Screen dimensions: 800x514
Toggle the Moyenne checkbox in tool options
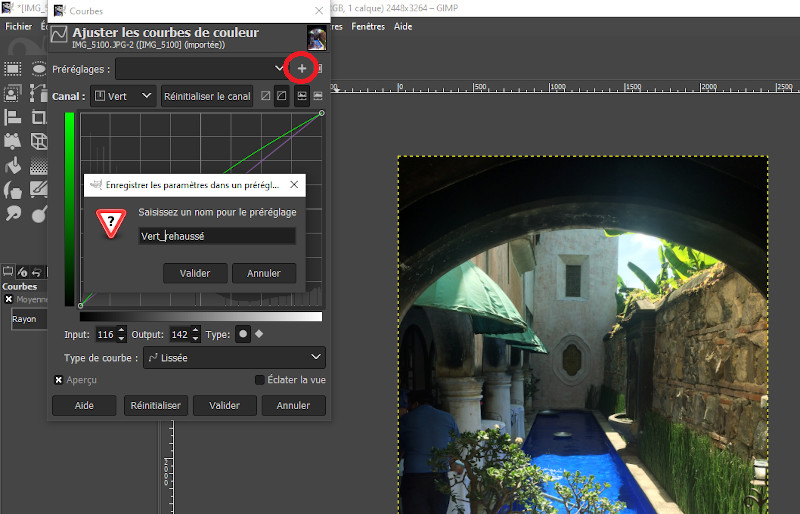pos(9,299)
